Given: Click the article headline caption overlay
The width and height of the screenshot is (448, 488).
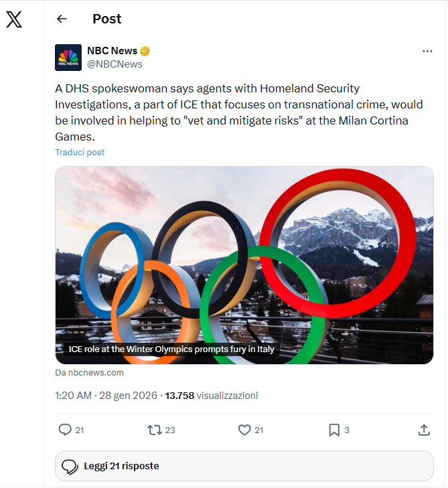Looking at the screenshot, I should pos(171,349).
